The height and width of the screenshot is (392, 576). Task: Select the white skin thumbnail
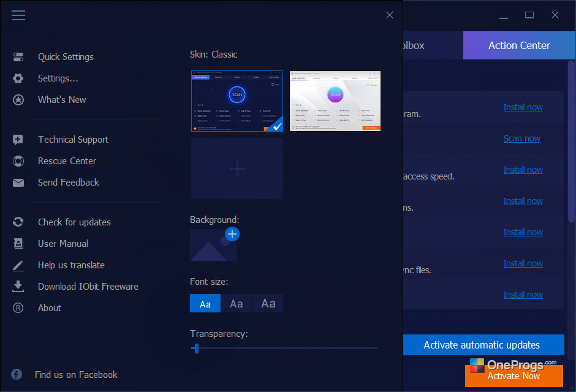click(335, 101)
